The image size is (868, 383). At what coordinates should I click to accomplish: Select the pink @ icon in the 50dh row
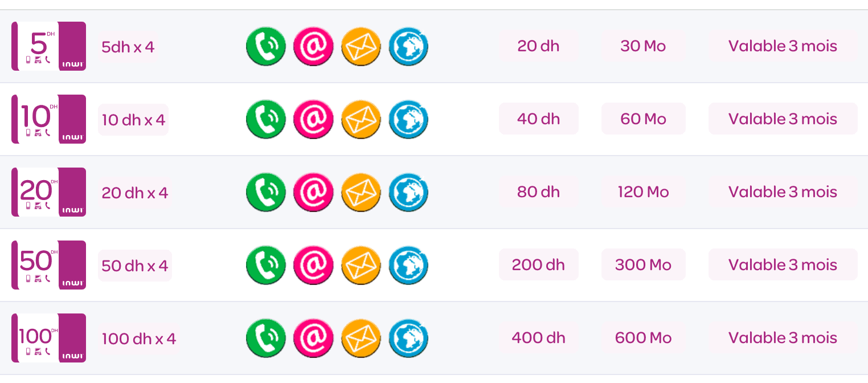(x=313, y=265)
